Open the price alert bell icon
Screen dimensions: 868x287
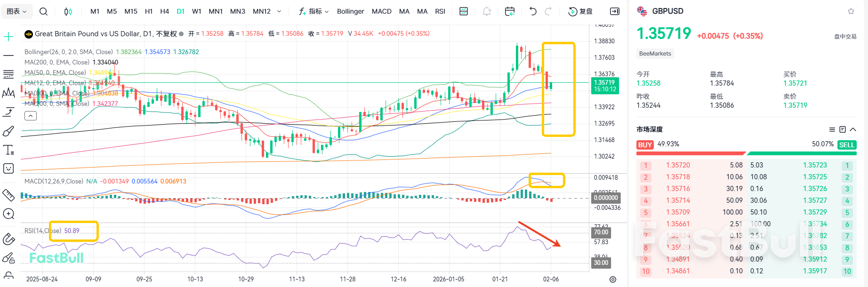[x=487, y=11]
